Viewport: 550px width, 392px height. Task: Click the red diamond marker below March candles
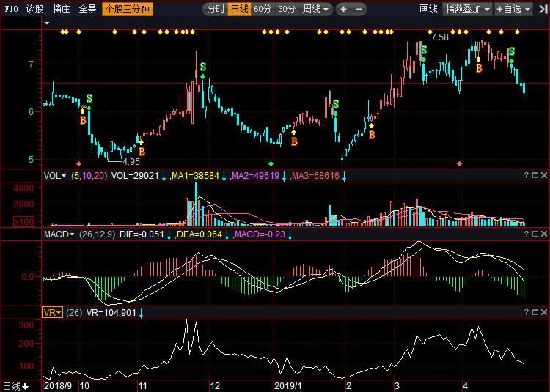[460, 163]
